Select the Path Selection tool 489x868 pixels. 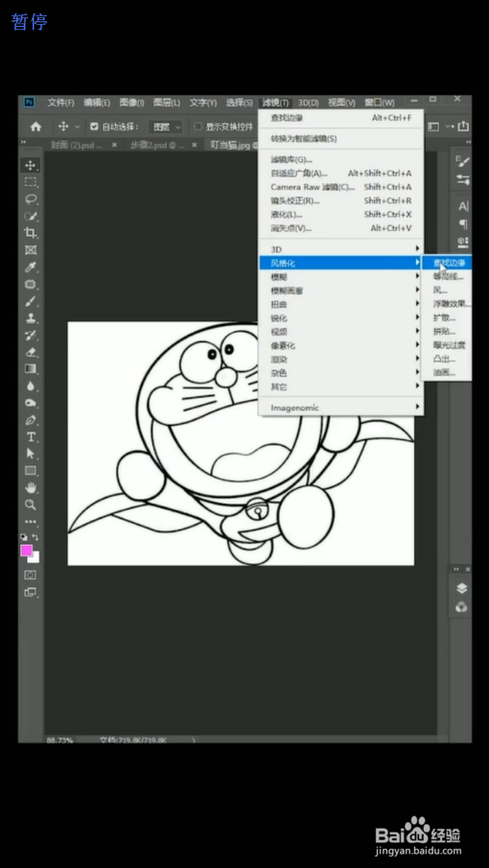click(31, 454)
